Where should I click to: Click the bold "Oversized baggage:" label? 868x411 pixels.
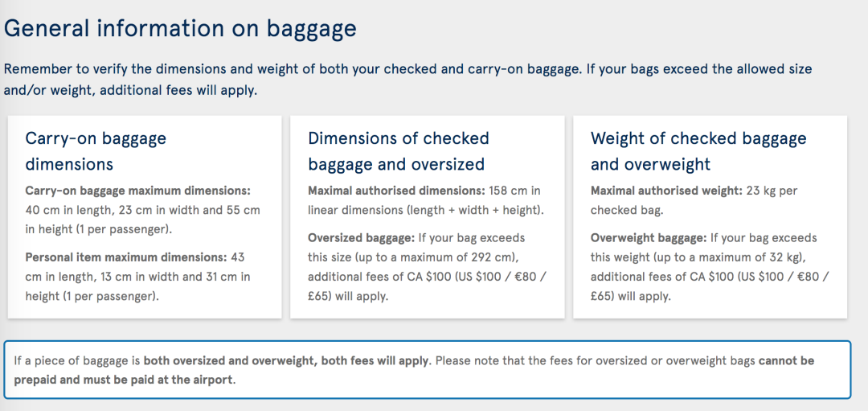click(361, 238)
